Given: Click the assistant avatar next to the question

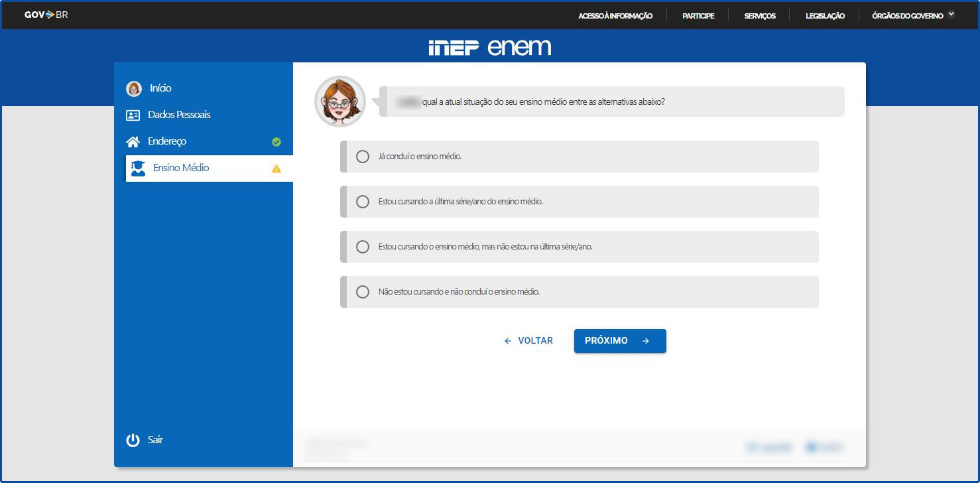Looking at the screenshot, I should pyautogui.click(x=339, y=102).
